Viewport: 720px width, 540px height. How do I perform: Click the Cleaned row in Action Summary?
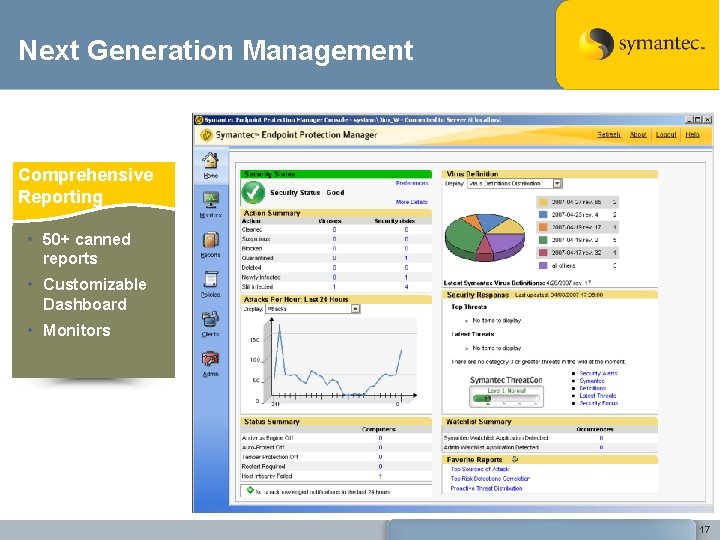tap(336, 230)
